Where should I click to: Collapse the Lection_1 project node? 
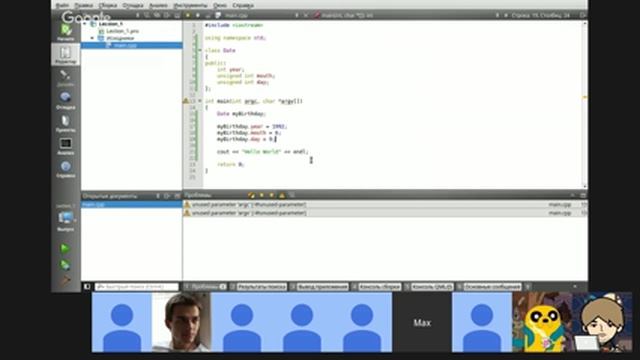click(85, 24)
